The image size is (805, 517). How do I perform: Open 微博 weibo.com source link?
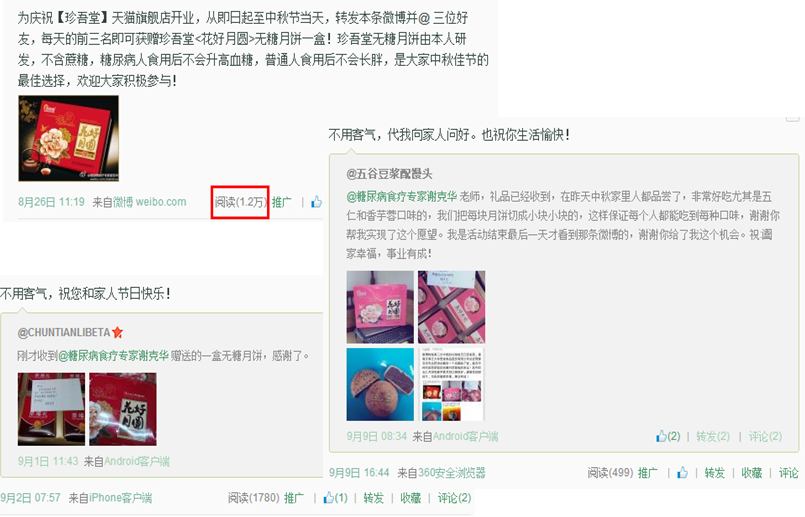click(x=149, y=202)
